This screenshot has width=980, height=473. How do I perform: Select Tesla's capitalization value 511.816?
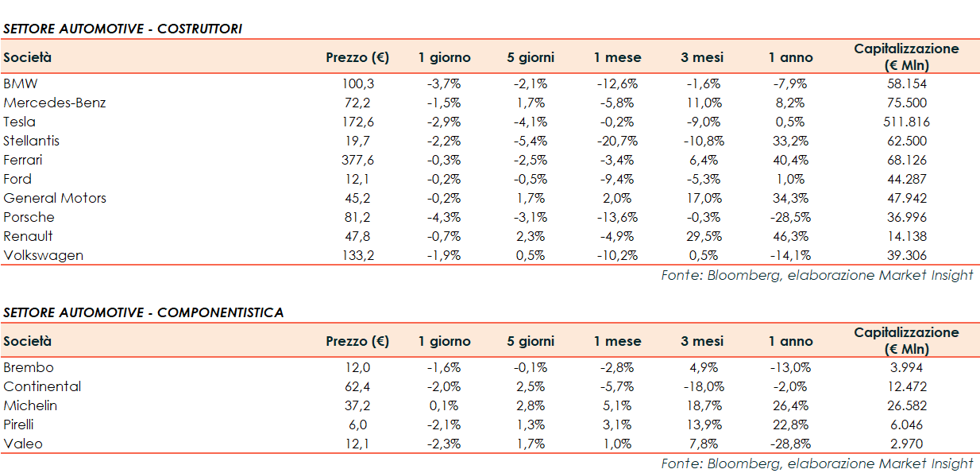[906, 122]
